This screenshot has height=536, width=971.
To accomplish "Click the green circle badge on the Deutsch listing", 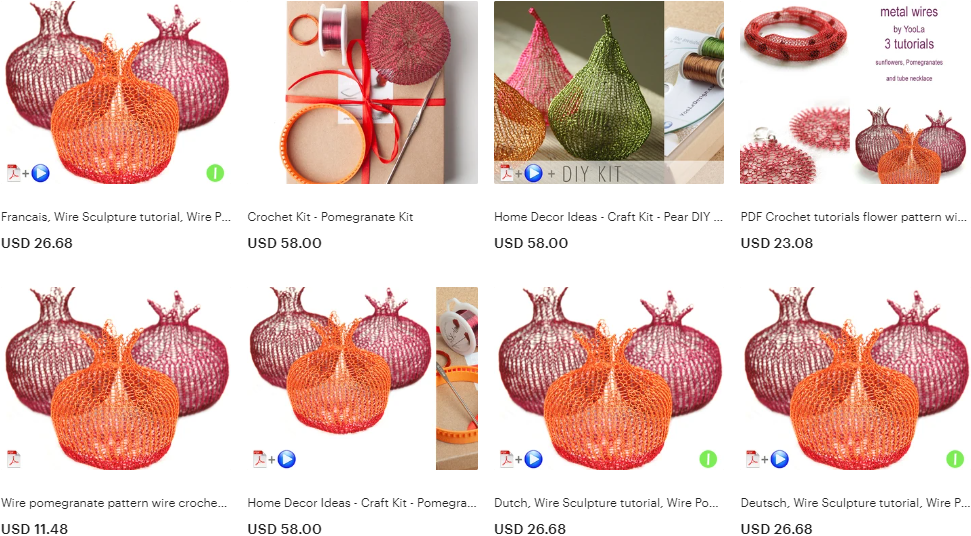I will click(955, 459).
